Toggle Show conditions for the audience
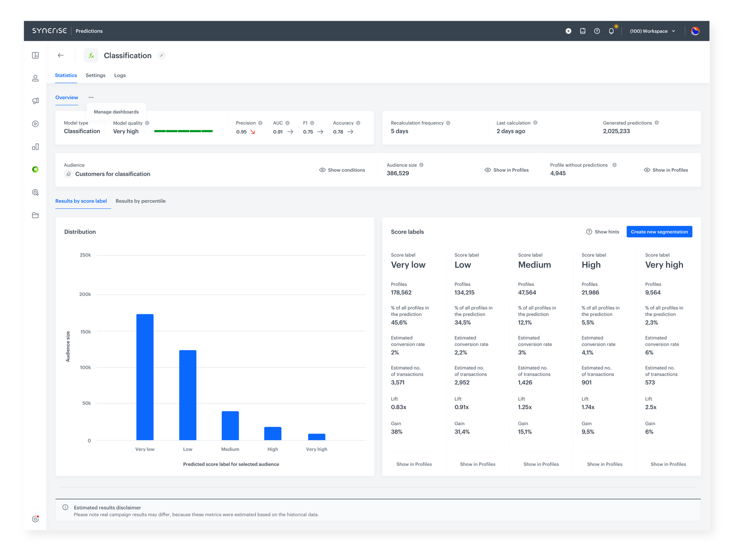This screenshot has width=740, height=560. 342,170
